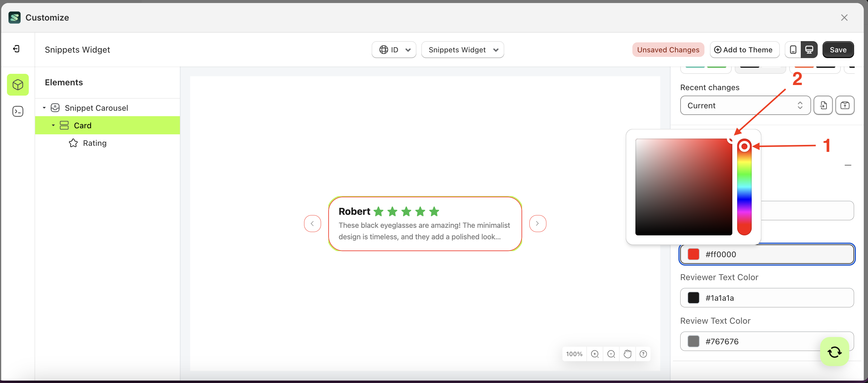868x383 pixels.
Task: Click the zoom out icon
Action: [611, 354]
